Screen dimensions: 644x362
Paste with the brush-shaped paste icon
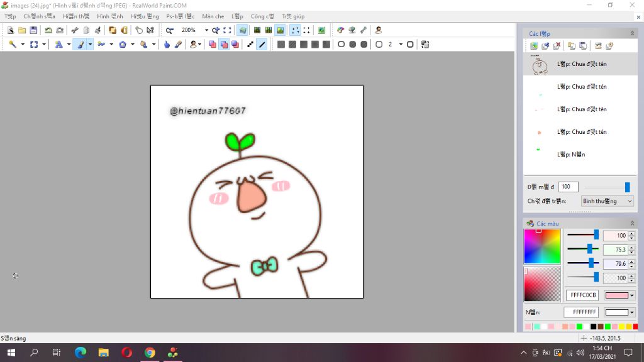97,30
